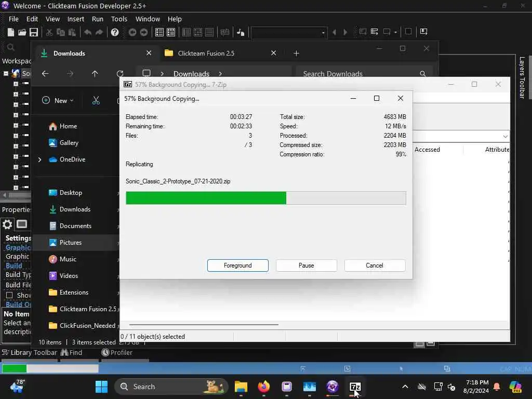Viewport: 532px width, 399px height.
Task: Click the round Back navigation arrow in Fusion toolbar
Action: click(132, 32)
